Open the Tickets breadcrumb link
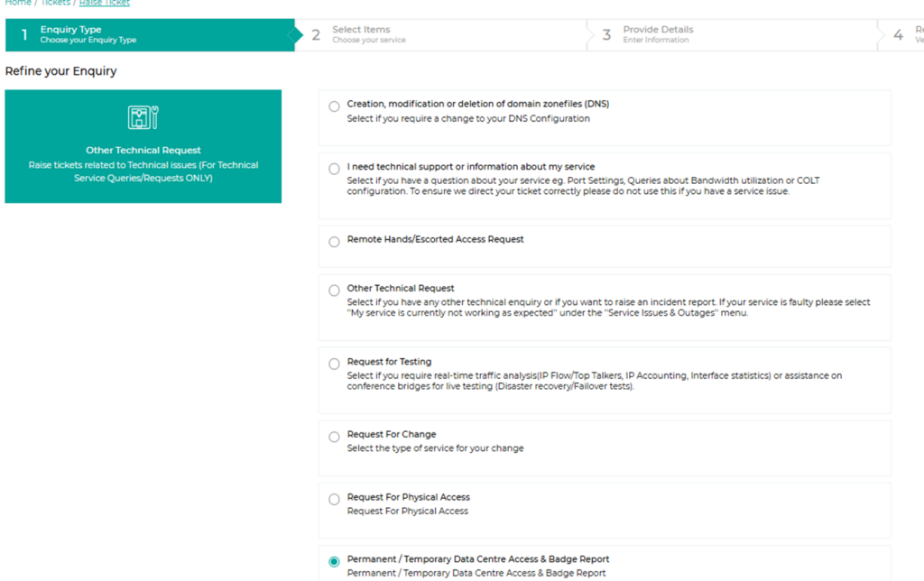This screenshot has width=924, height=581. point(55,3)
